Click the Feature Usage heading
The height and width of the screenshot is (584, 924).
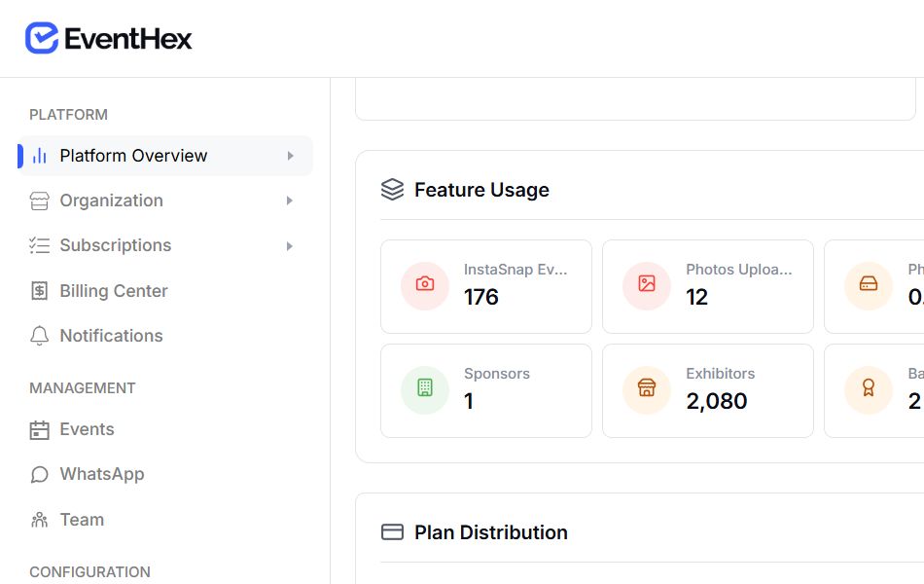click(x=481, y=190)
